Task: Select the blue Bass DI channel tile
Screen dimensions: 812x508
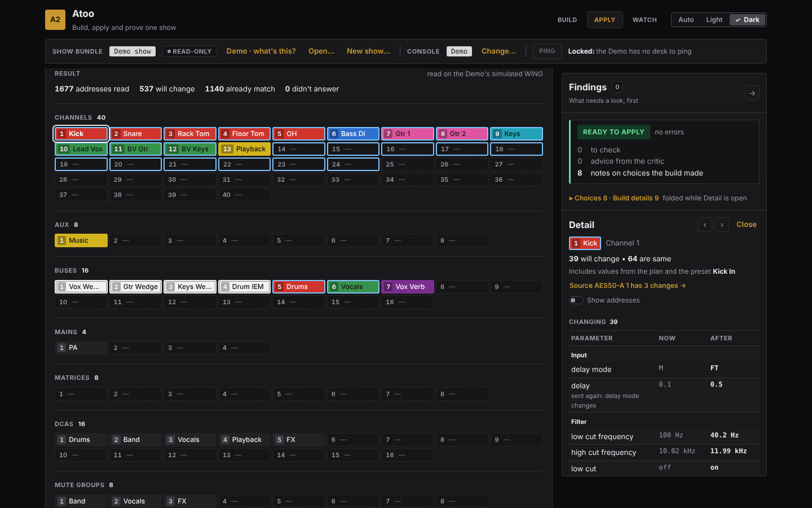Action: click(353, 134)
